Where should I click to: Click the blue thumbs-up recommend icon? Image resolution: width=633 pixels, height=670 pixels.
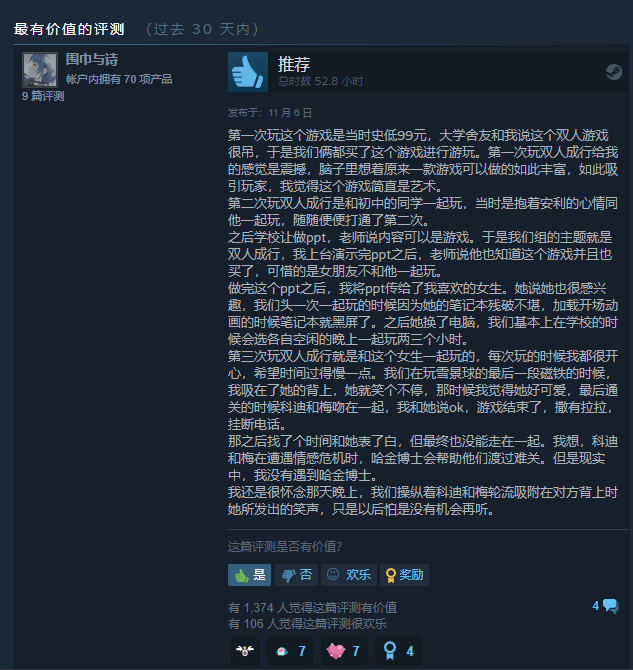pos(248,72)
